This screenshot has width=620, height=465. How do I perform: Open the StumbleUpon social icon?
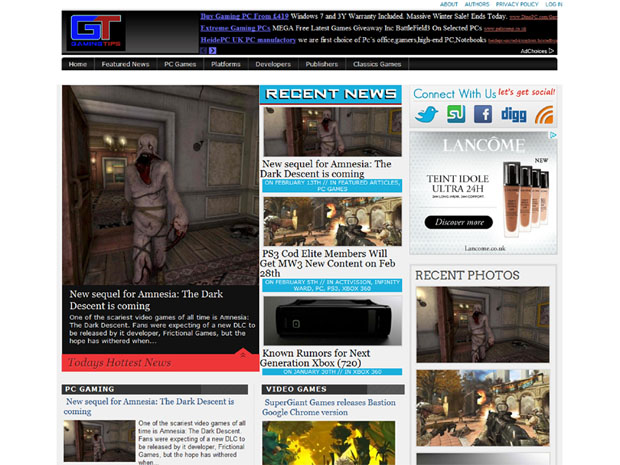pos(456,114)
